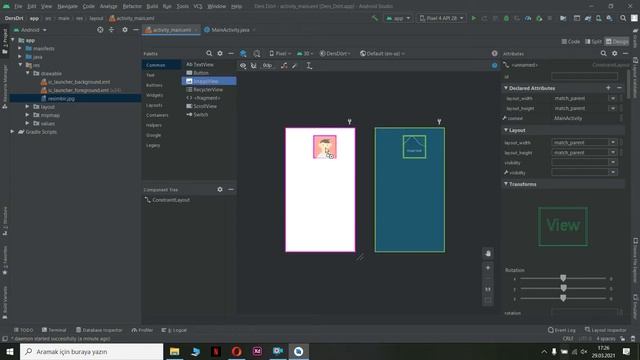Search attributes with magnifier icon
Screen dimensions: 640x360
pyautogui.click(x=603, y=53)
